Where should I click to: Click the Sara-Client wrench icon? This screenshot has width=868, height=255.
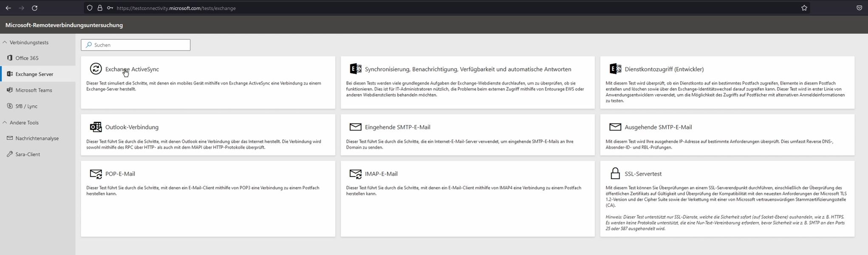[x=10, y=154]
